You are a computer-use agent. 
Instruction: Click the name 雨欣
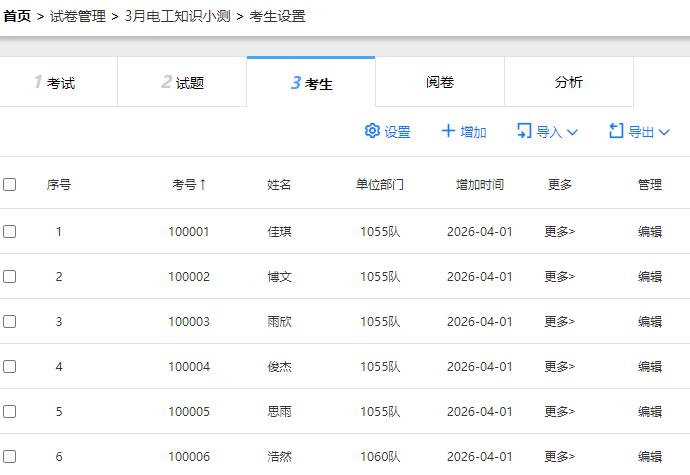click(279, 321)
